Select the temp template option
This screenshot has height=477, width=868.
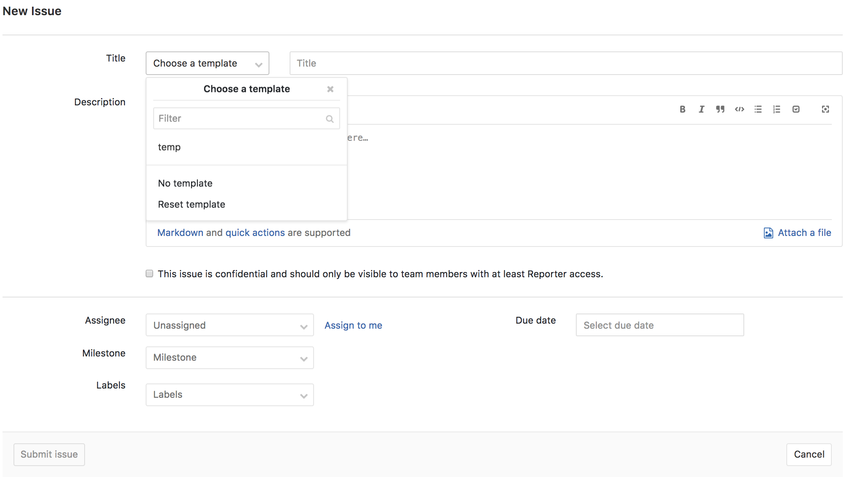169,147
